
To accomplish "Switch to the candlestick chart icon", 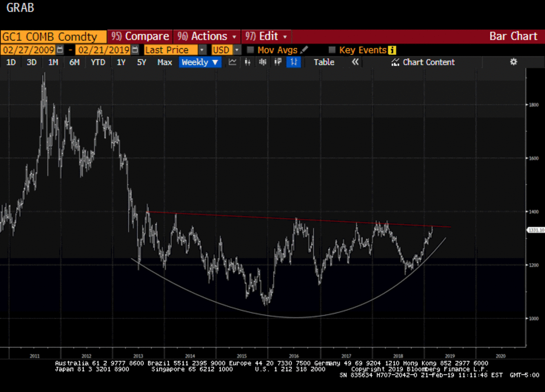I will tap(248, 62).
